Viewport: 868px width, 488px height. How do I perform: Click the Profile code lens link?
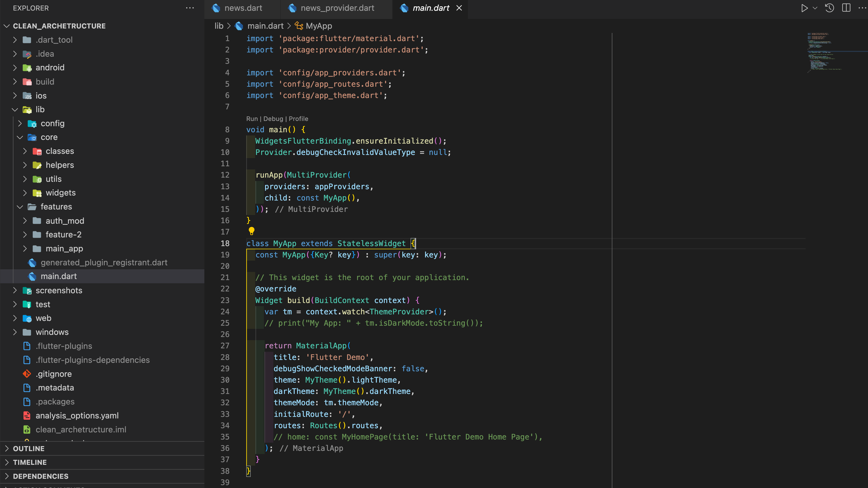[298, 119]
